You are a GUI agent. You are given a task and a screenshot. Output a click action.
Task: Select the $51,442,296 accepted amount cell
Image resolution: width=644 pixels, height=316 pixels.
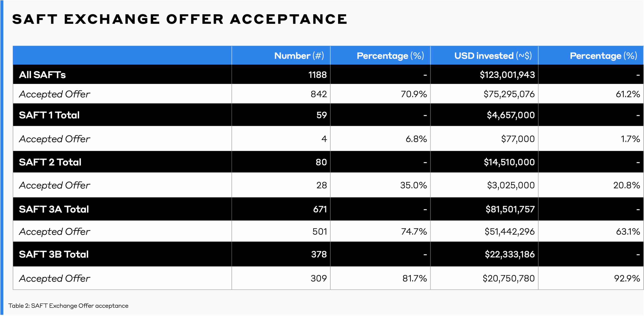coord(509,232)
